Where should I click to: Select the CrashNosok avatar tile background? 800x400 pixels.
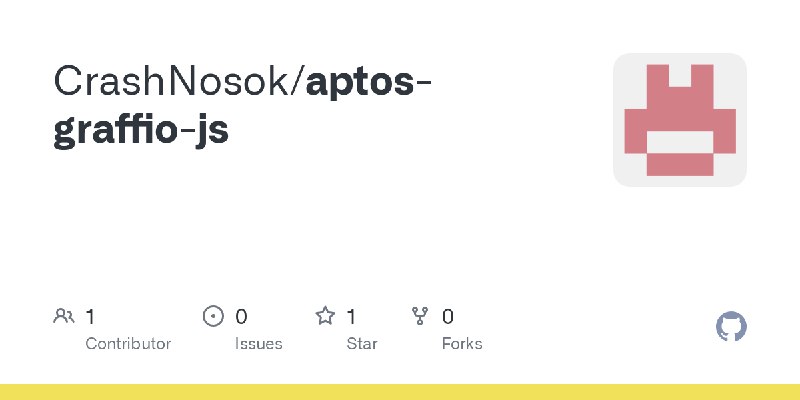click(x=680, y=120)
